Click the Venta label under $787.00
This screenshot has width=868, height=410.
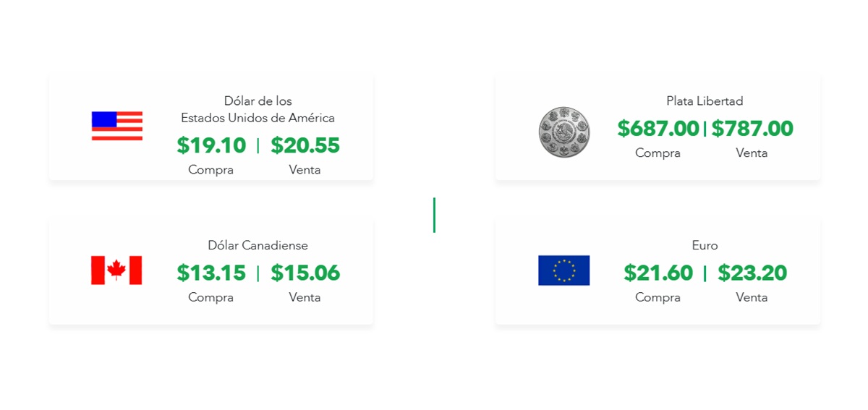pyautogui.click(x=752, y=153)
